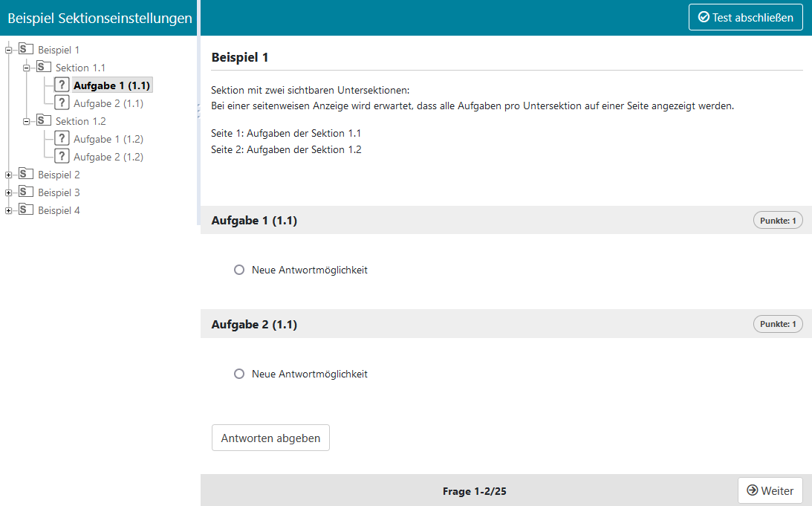Click the question icon of Aufgabe 2 (1.1)
This screenshot has width=812, height=506.
pos(62,103)
